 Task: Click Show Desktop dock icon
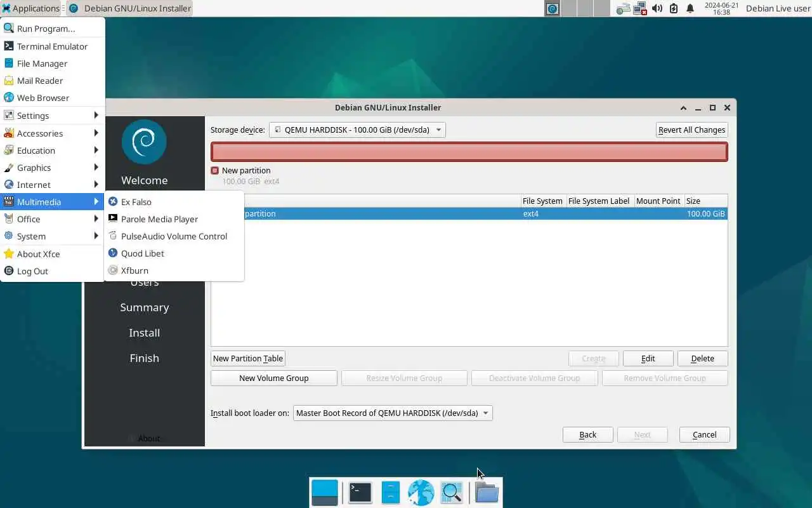point(325,492)
